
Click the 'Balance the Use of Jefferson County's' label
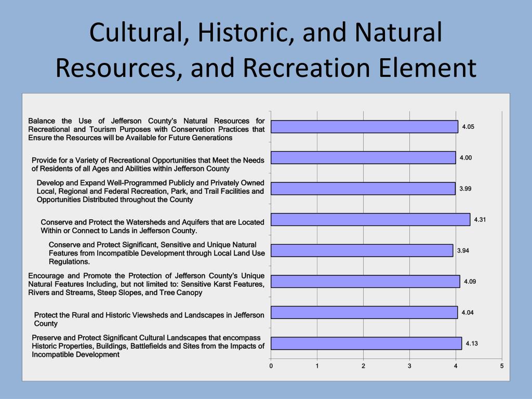tap(146, 129)
